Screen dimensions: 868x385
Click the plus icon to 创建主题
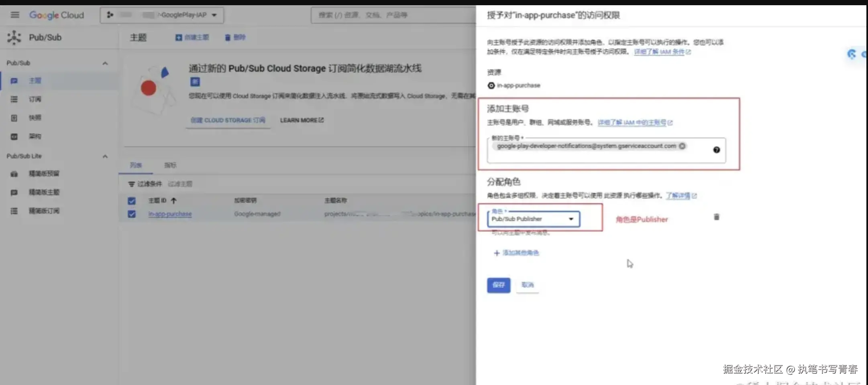click(178, 37)
